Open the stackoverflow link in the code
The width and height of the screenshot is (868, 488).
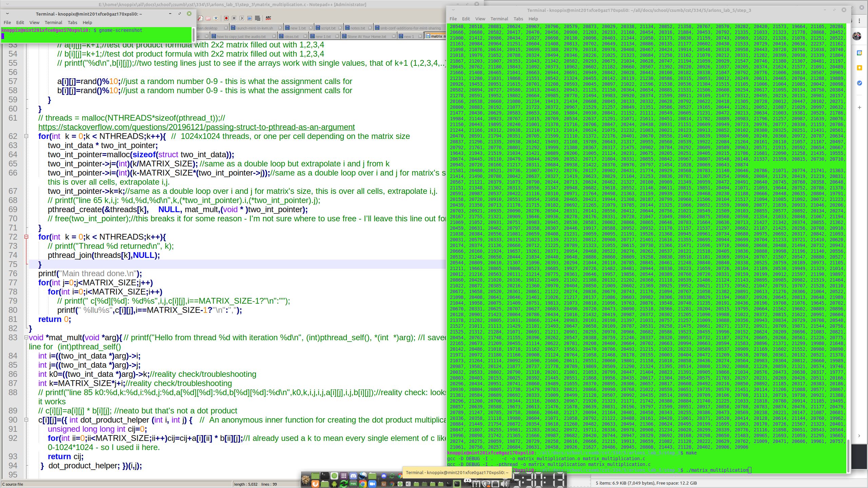(196, 127)
